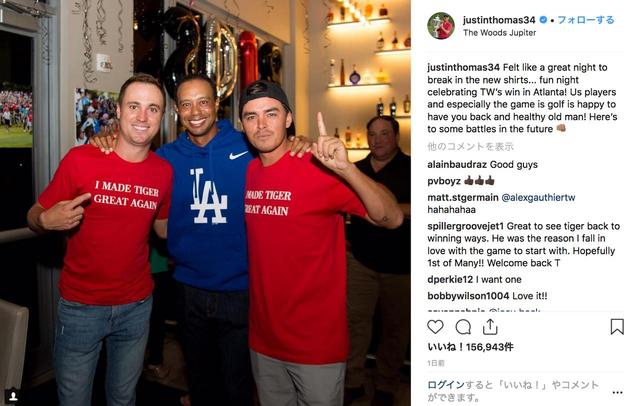Share the post via the share icon

pyautogui.click(x=490, y=326)
